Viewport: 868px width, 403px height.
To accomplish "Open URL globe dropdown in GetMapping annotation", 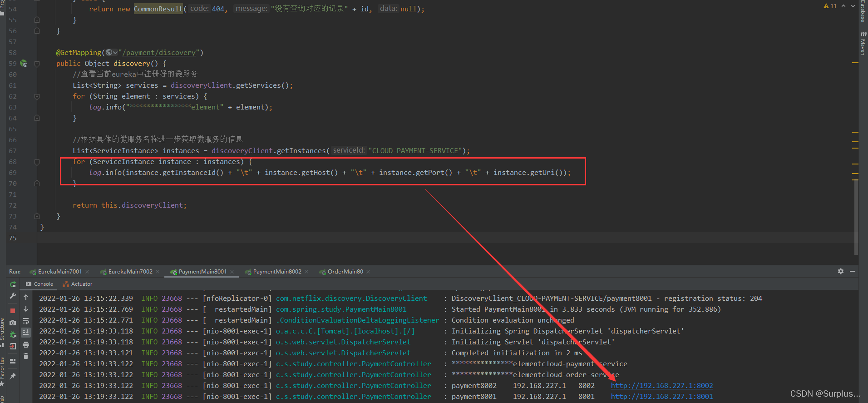I will (x=112, y=53).
